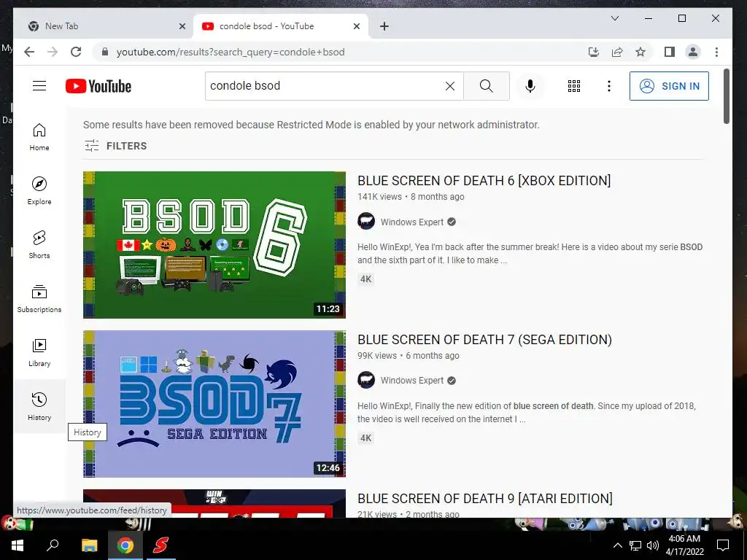
Task: Open the tab search dropdown arrow
Action: (615, 18)
